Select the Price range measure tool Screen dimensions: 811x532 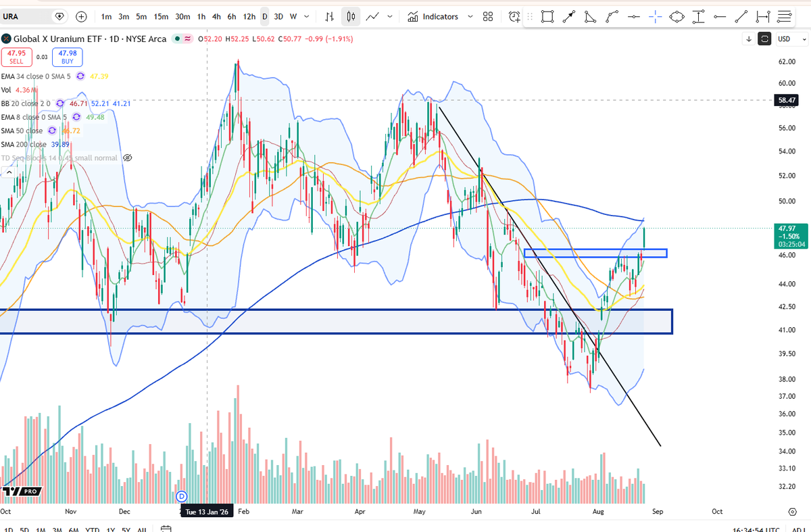pos(699,16)
